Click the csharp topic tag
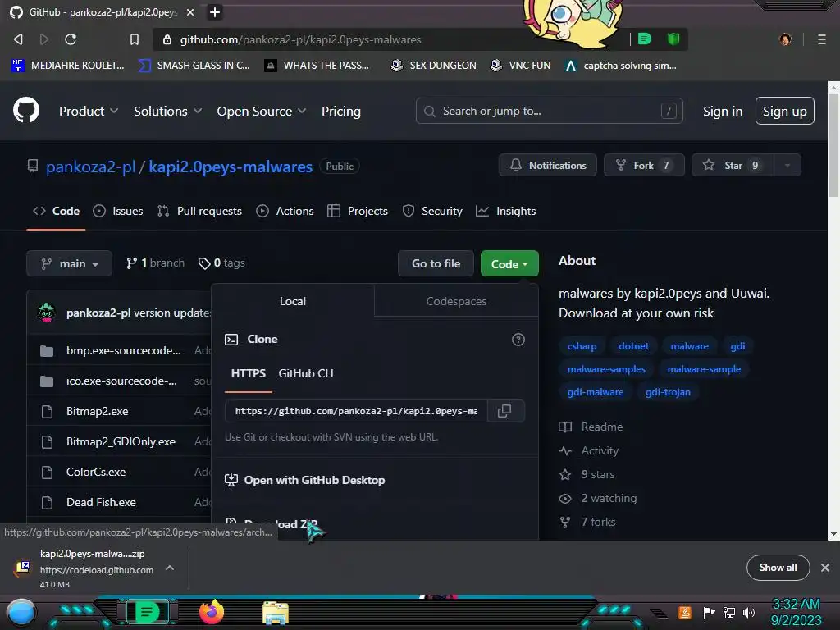Viewport: 840px width, 630px height. pos(582,346)
